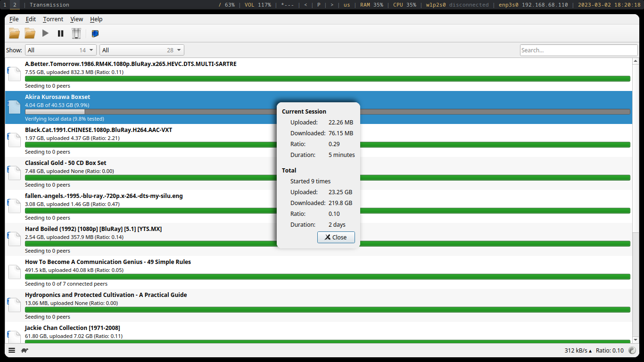Viewport: 644px width, 362px height.
Task: Open the File menu
Action: tap(14, 19)
